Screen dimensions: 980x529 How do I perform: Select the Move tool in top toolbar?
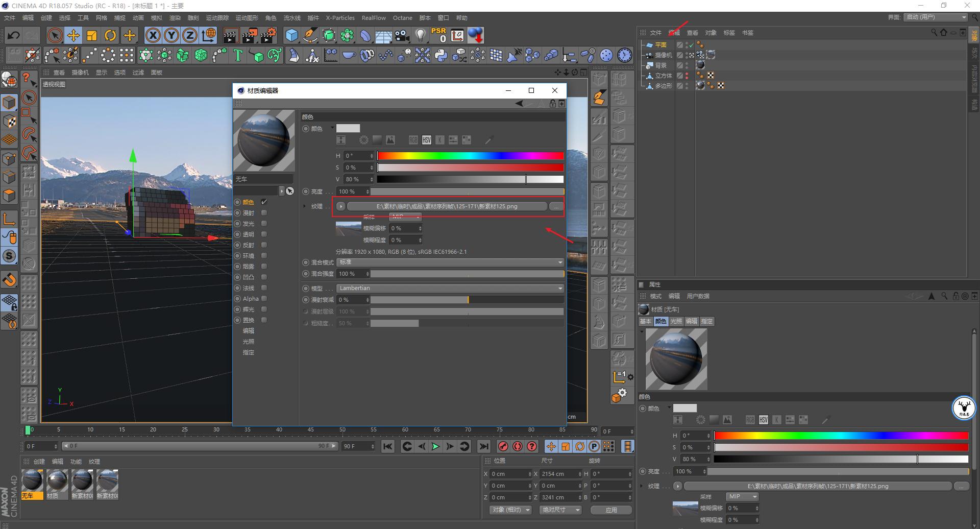(x=73, y=35)
